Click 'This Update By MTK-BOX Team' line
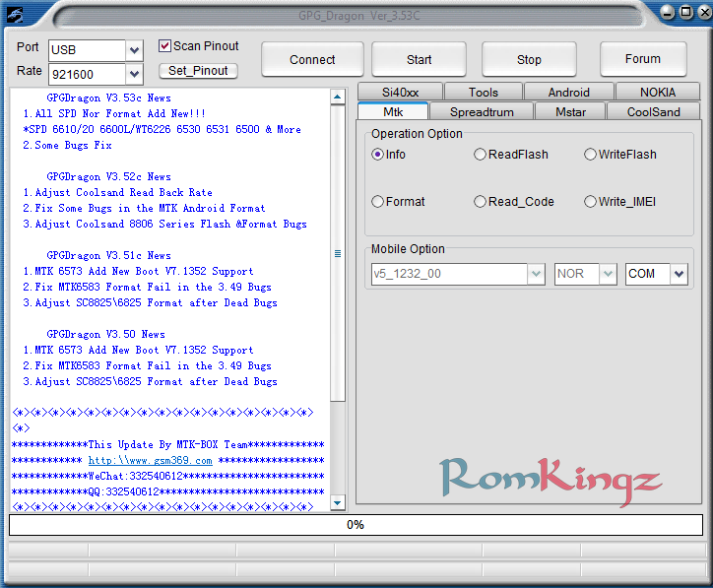This screenshot has width=713, height=588. point(167,444)
